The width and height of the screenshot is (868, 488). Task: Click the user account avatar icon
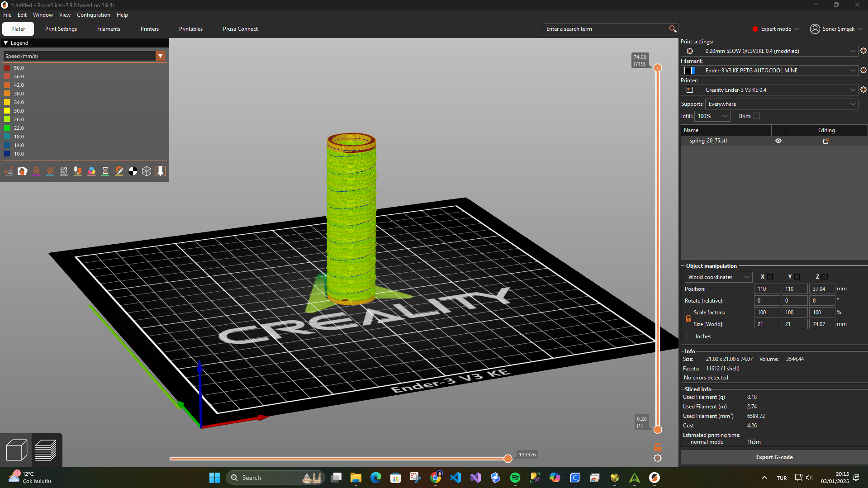tap(815, 29)
